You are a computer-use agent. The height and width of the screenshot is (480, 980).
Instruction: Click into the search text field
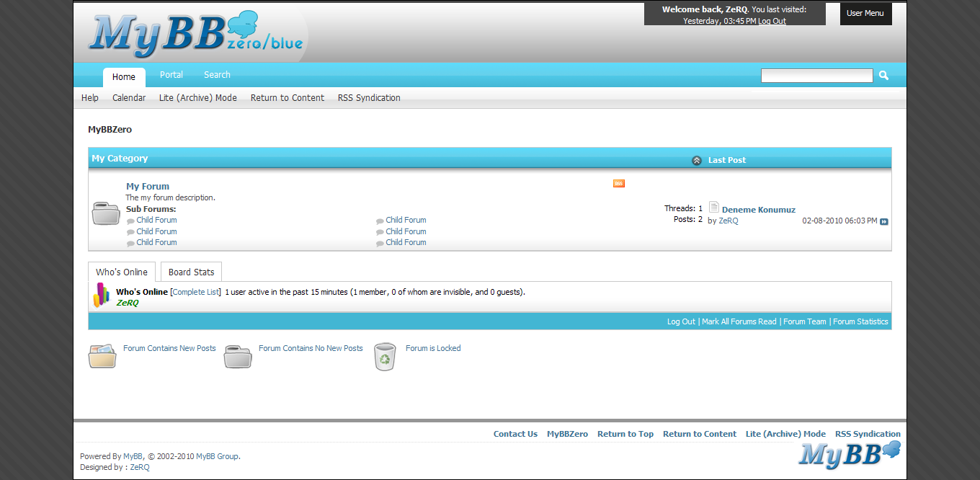point(816,76)
